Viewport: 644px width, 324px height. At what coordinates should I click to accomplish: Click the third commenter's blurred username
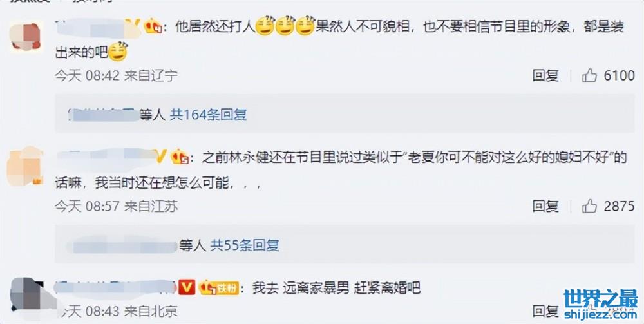tap(115, 287)
